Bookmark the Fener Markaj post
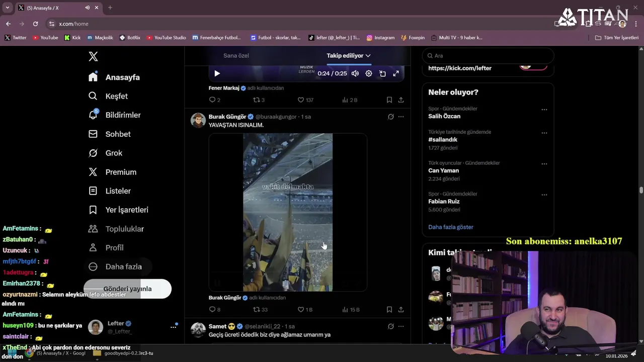644x362 pixels. (x=389, y=100)
